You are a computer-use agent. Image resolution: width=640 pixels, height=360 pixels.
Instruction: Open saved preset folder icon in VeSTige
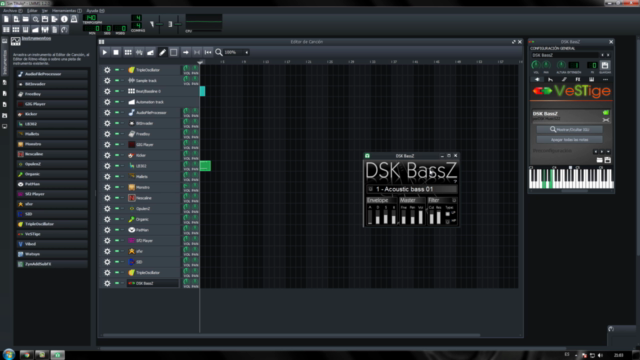click(600, 160)
